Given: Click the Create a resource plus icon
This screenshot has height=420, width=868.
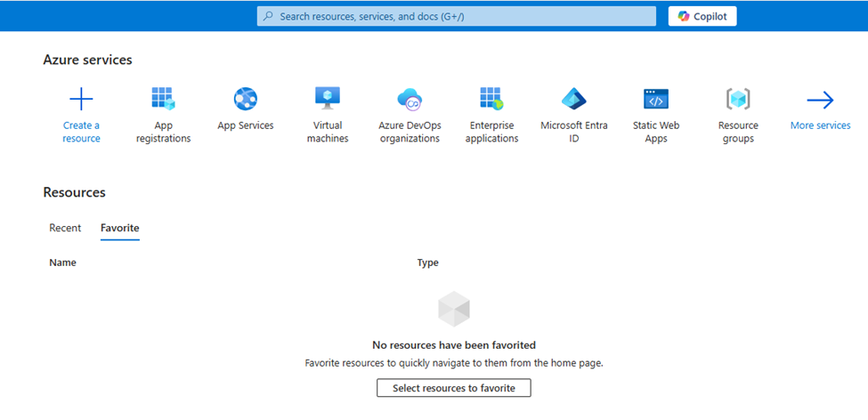Looking at the screenshot, I should (81, 99).
